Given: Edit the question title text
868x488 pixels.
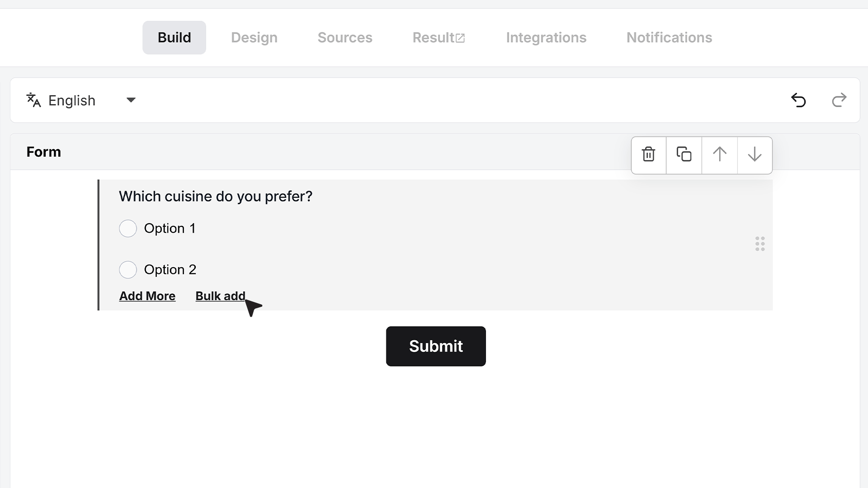Looking at the screenshot, I should [x=216, y=197].
